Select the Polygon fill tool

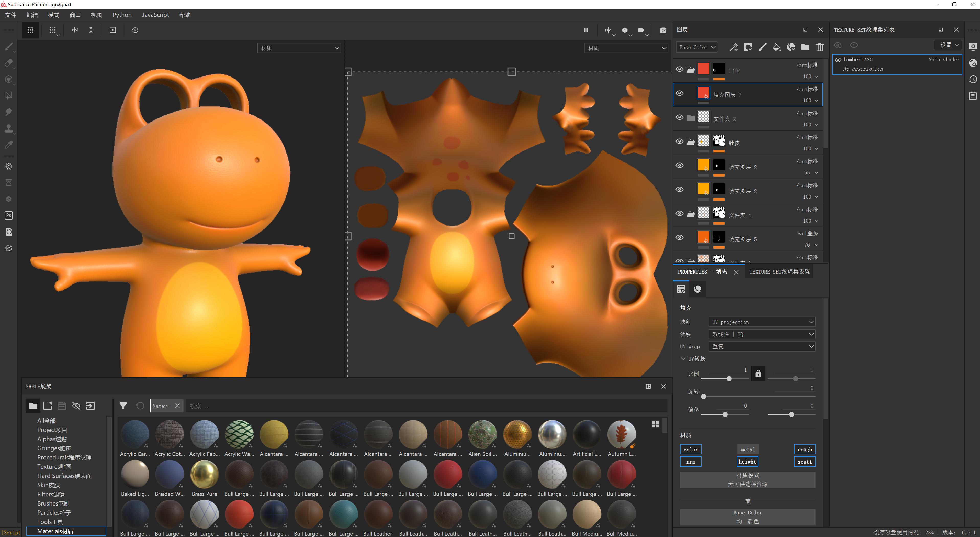[x=8, y=95]
